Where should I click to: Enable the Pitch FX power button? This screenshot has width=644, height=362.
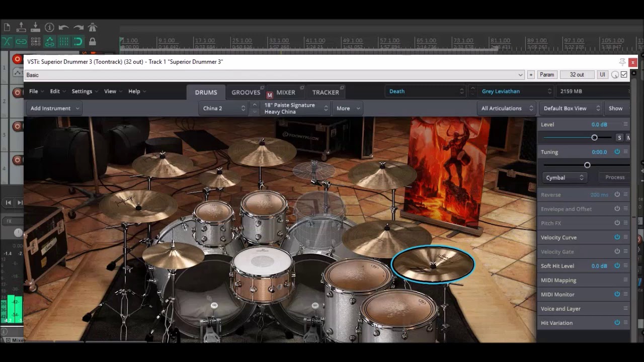click(x=617, y=223)
